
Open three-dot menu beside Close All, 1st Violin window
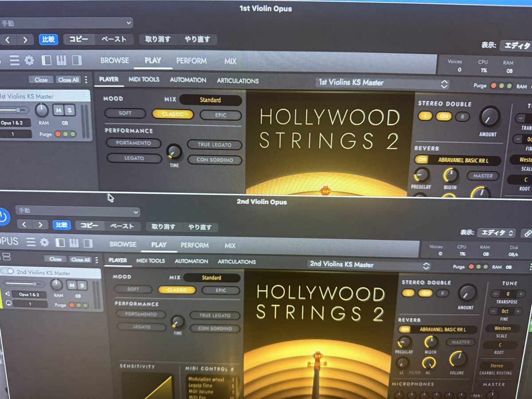click(x=86, y=80)
